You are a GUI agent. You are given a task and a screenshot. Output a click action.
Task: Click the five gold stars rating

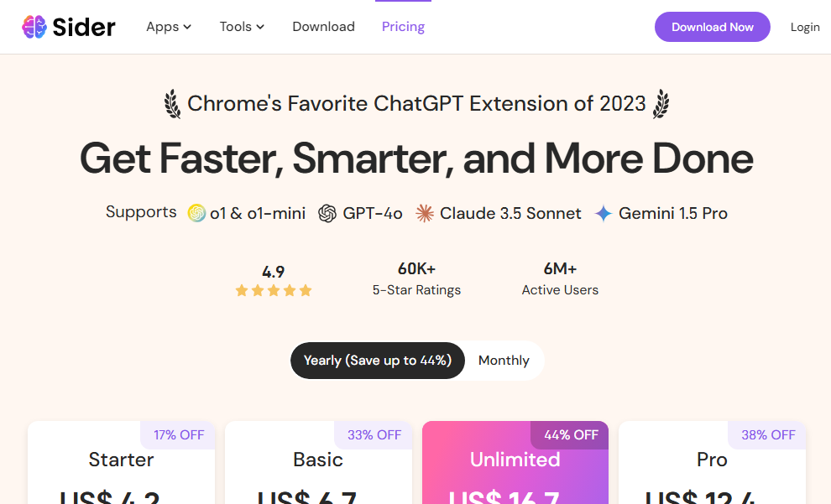pos(274,290)
